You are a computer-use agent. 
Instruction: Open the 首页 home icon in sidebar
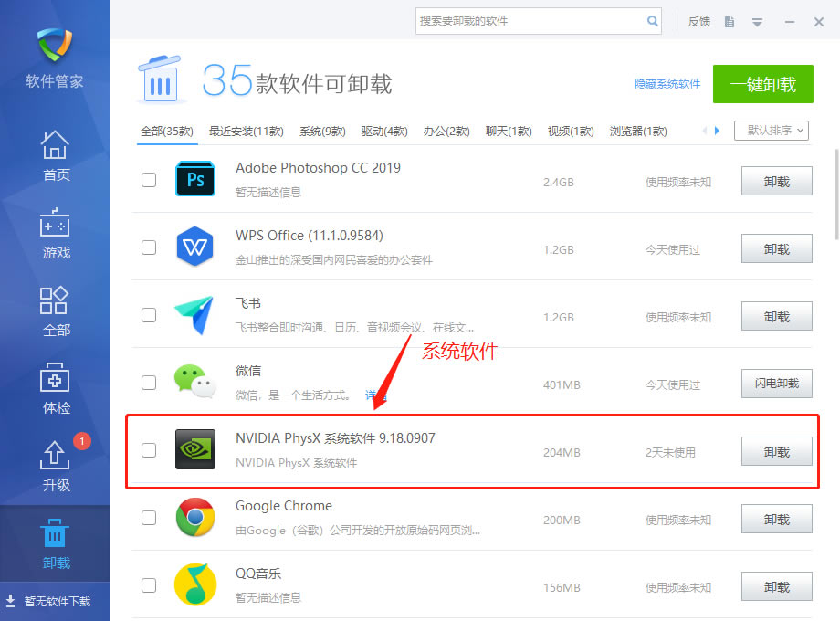(55, 145)
